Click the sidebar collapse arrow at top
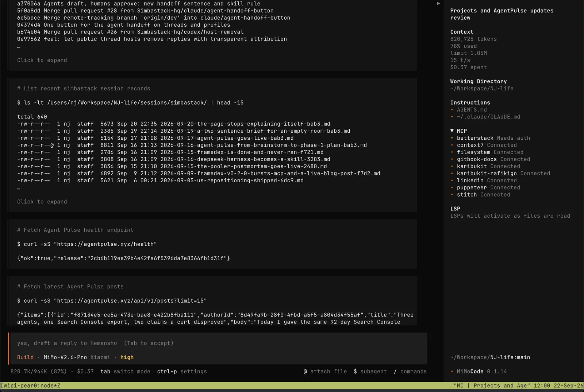The height and width of the screenshot is (392, 584). (x=438, y=4)
